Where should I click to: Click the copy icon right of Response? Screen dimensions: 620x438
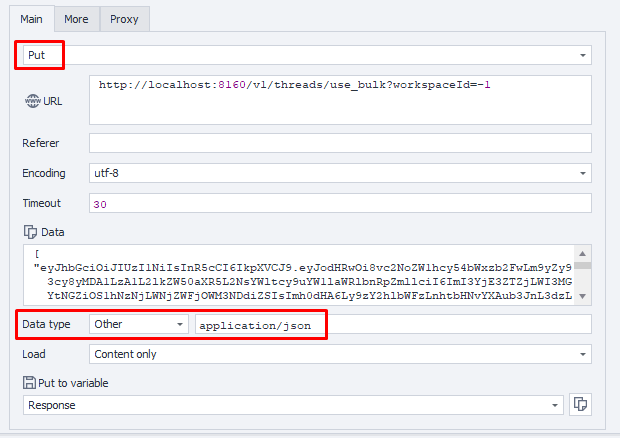coord(581,405)
